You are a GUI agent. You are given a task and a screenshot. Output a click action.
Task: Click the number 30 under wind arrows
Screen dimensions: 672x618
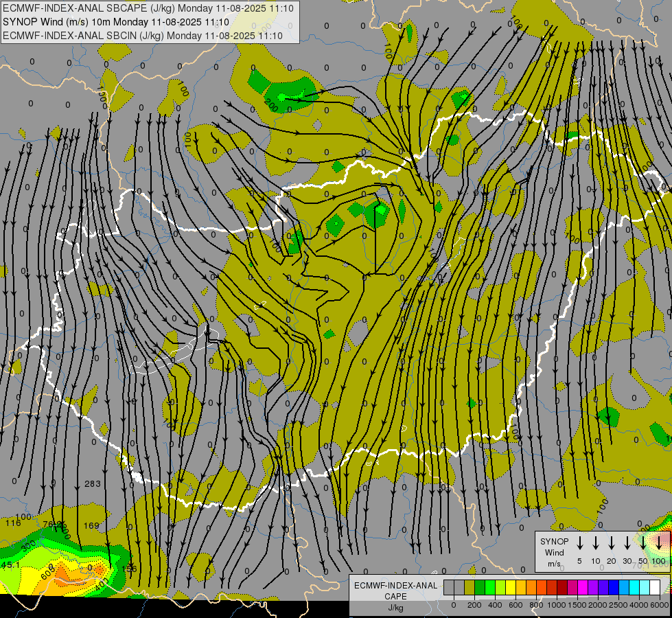pos(627,561)
